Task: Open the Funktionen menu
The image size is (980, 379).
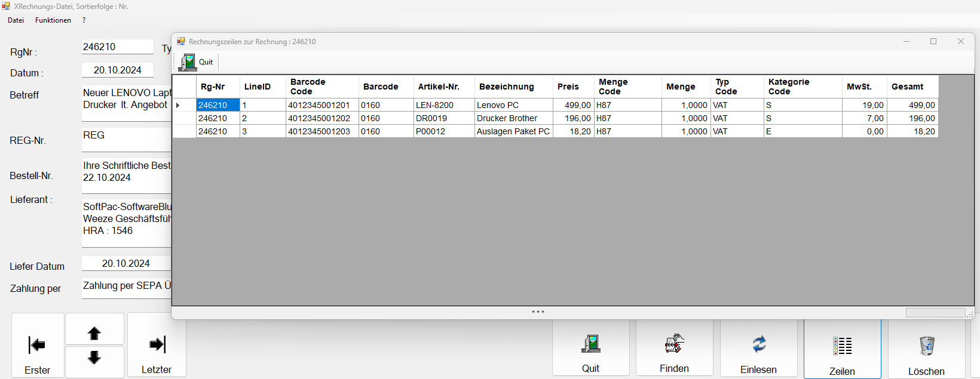Action: point(53,20)
